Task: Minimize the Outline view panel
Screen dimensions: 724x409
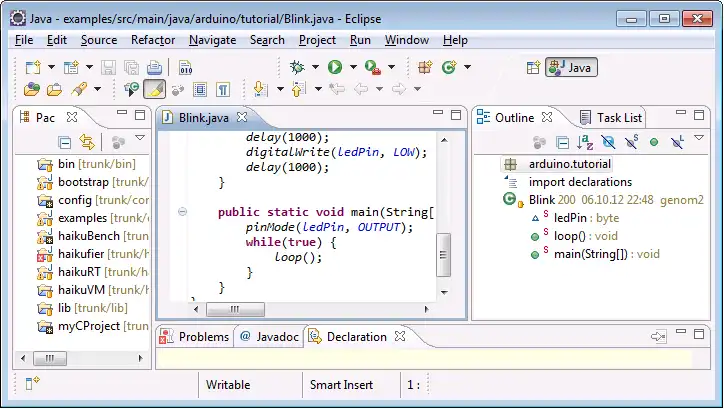Action: [x=681, y=112]
